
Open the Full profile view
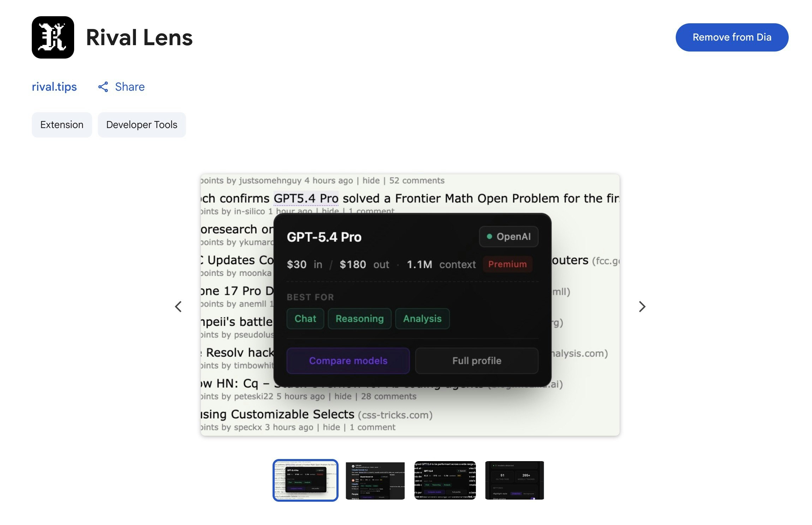[x=476, y=361]
